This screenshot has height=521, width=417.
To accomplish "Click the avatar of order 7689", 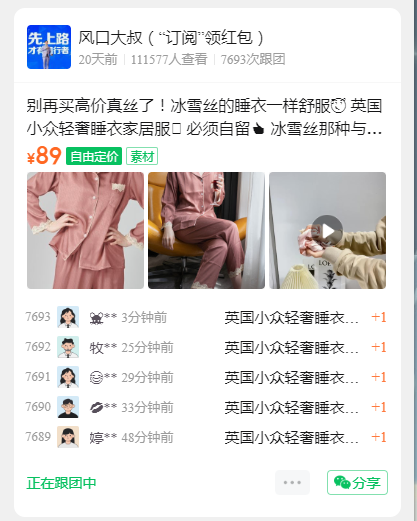I will coord(68,437).
